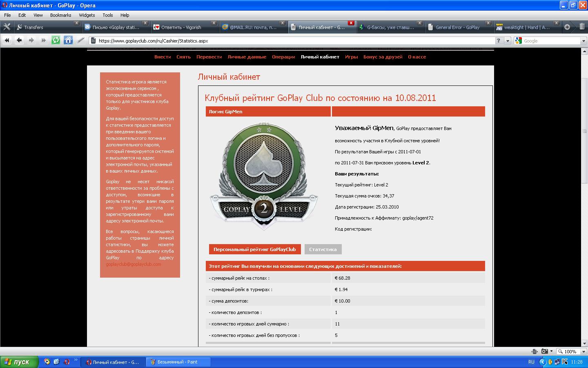Close the Transfers tab
The image size is (588, 368).
[x=76, y=23]
